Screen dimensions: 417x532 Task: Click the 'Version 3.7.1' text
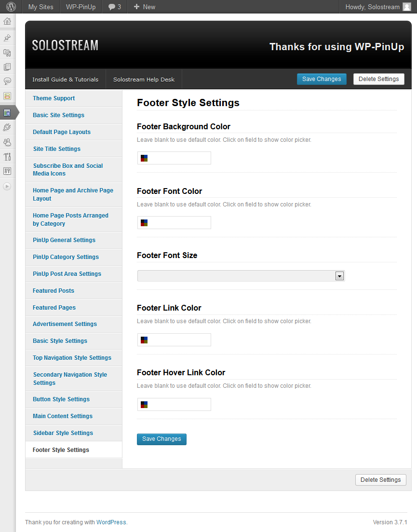pos(390,522)
